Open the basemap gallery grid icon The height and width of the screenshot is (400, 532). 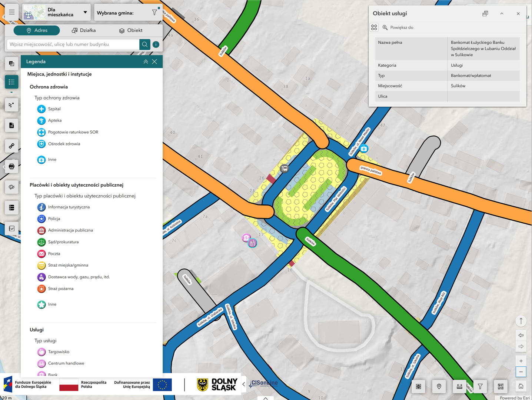[x=501, y=386]
